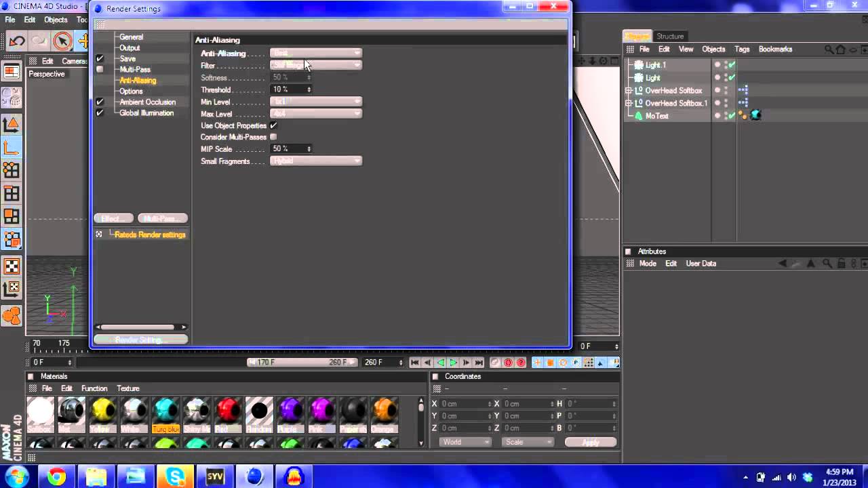This screenshot has height=488, width=868.
Task: Switch to Points mode in left palette
Action: coord(12,171)
